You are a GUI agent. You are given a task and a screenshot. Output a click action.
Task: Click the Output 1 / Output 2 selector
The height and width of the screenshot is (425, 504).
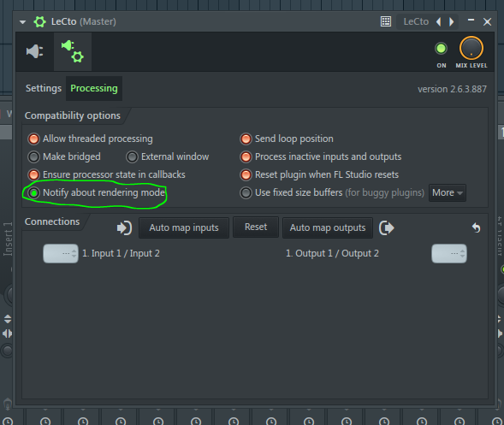coord(449,253)
